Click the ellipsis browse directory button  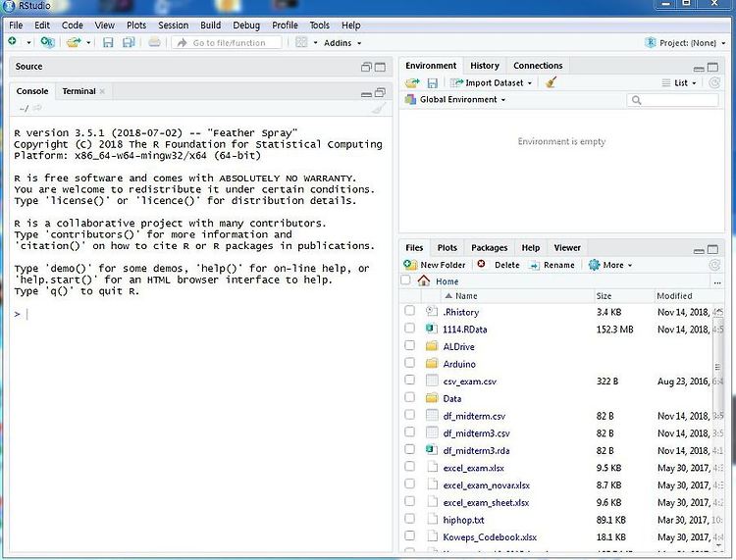pos(717,282)
